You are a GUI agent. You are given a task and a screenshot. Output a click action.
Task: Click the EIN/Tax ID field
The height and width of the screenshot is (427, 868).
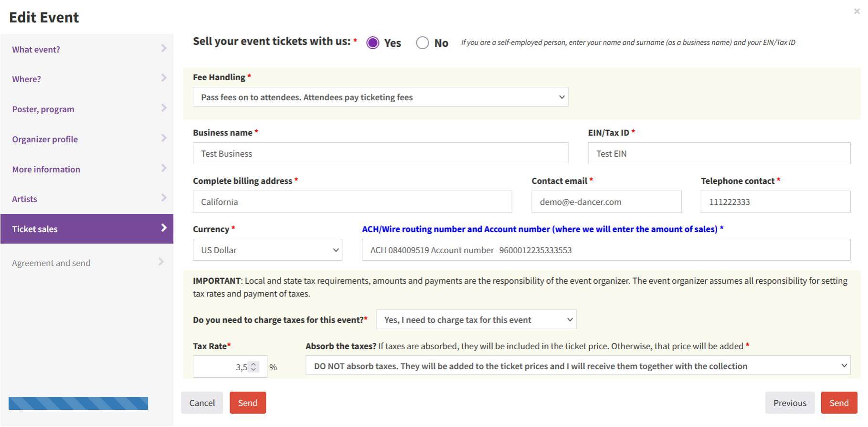click(x=719, y=153)
